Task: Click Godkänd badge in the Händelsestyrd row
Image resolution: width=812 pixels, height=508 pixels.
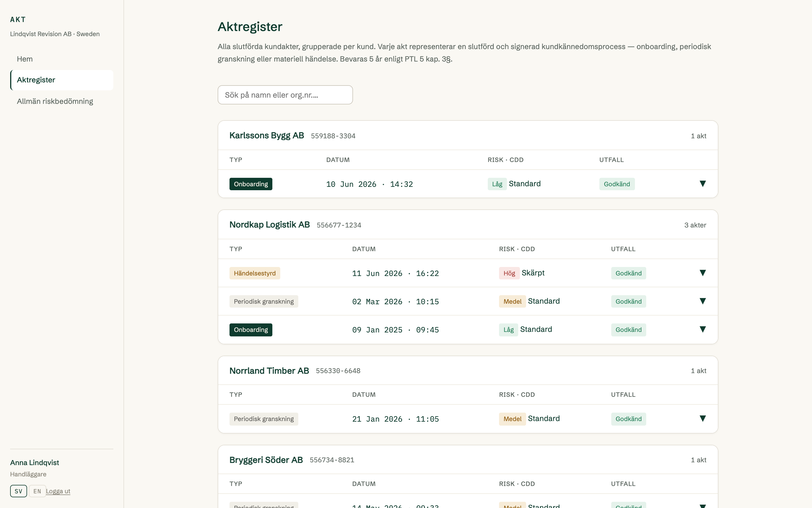Action: pos(628,273)
